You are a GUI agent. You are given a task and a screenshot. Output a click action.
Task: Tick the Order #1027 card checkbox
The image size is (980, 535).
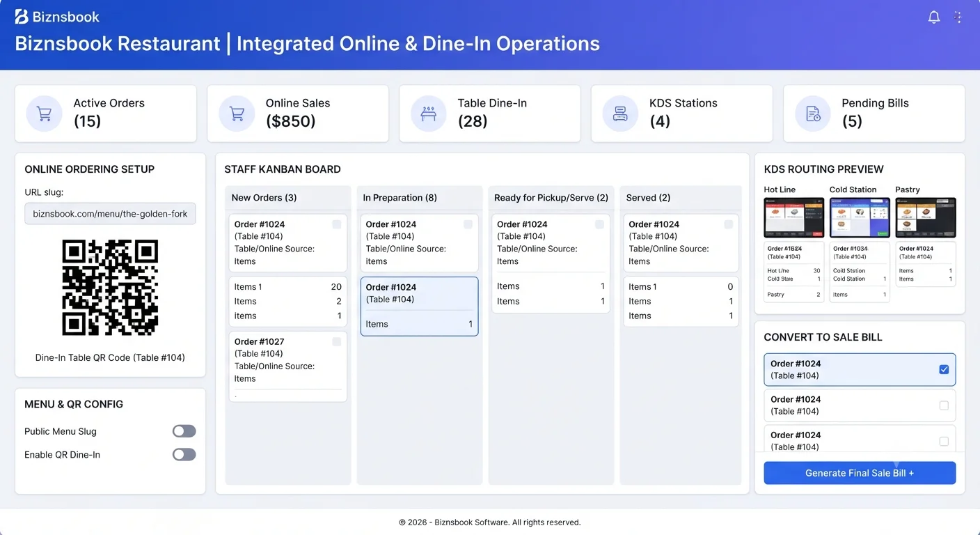pyautogui.click(x=337, y=341)
